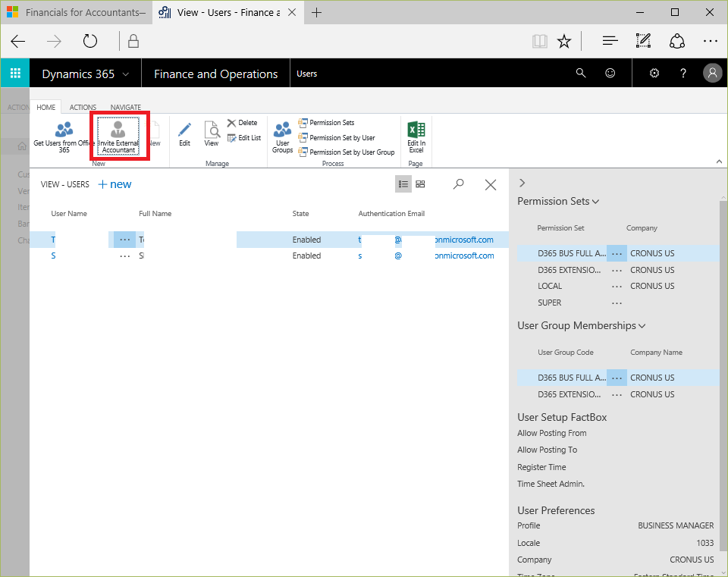Click Delete in the Manage group

[x=242, y=123]
